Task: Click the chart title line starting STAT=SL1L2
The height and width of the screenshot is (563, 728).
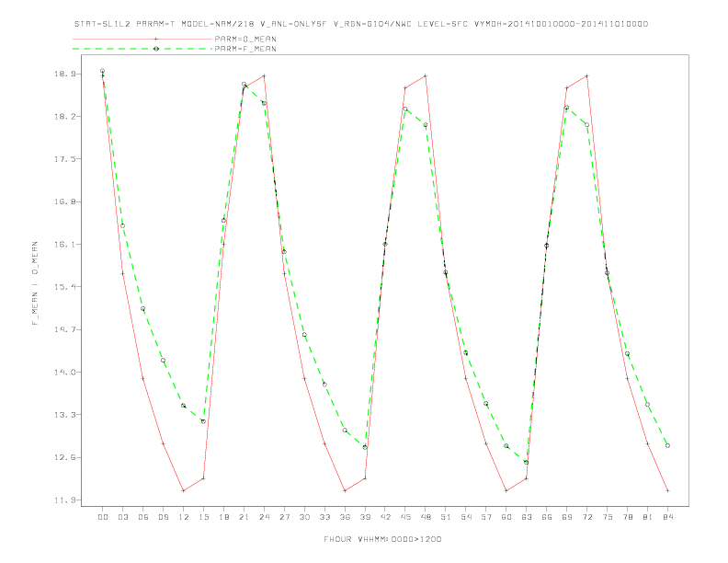Action: click(360, 24)
